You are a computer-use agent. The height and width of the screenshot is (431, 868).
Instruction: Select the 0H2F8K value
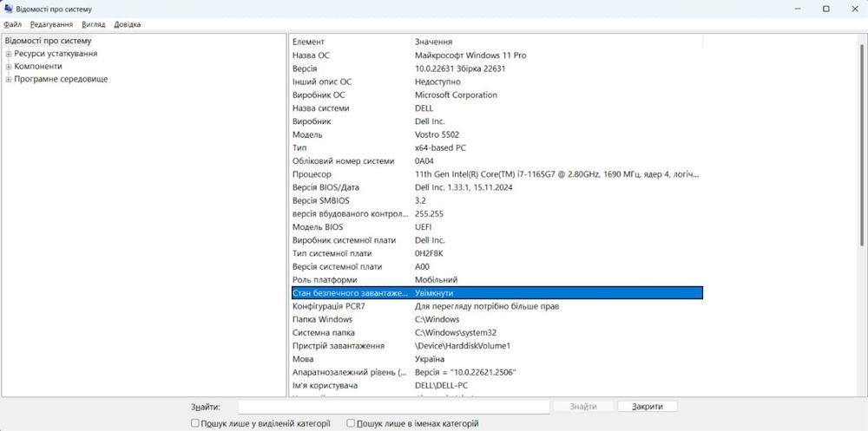pyautogui.click(x=429, y=253)
